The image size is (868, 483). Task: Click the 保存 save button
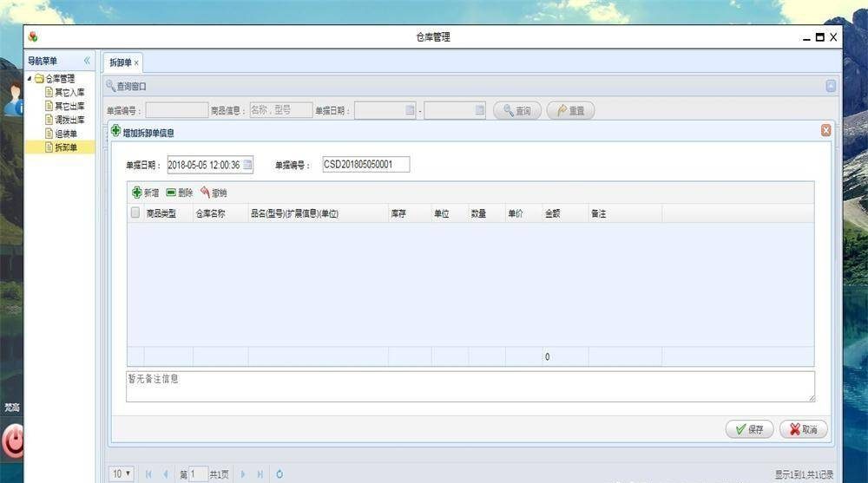[750, 428]
